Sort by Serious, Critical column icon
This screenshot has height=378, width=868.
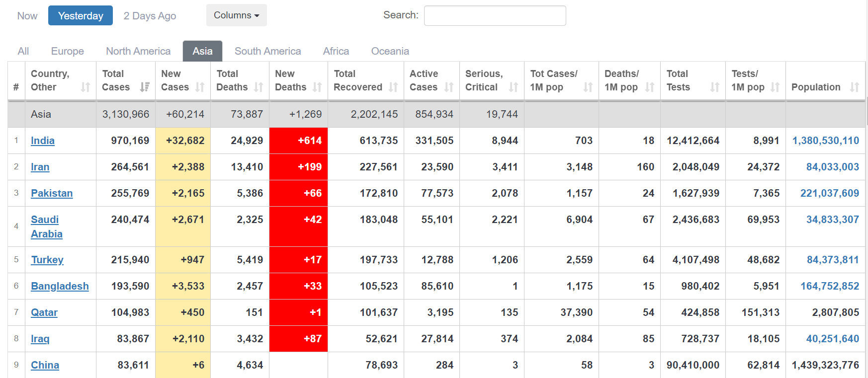click(514, 87)
